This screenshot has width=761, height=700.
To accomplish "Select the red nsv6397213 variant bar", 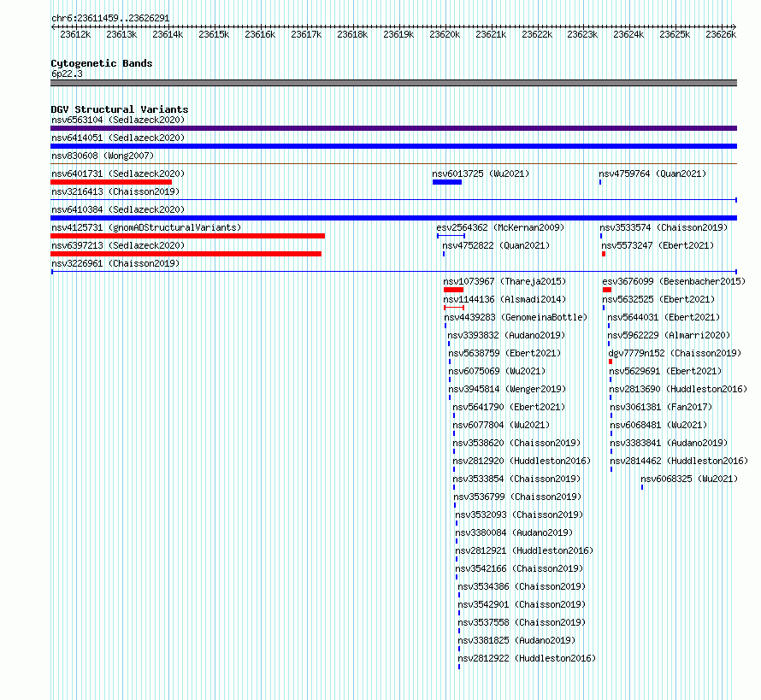I will point(186,254).
